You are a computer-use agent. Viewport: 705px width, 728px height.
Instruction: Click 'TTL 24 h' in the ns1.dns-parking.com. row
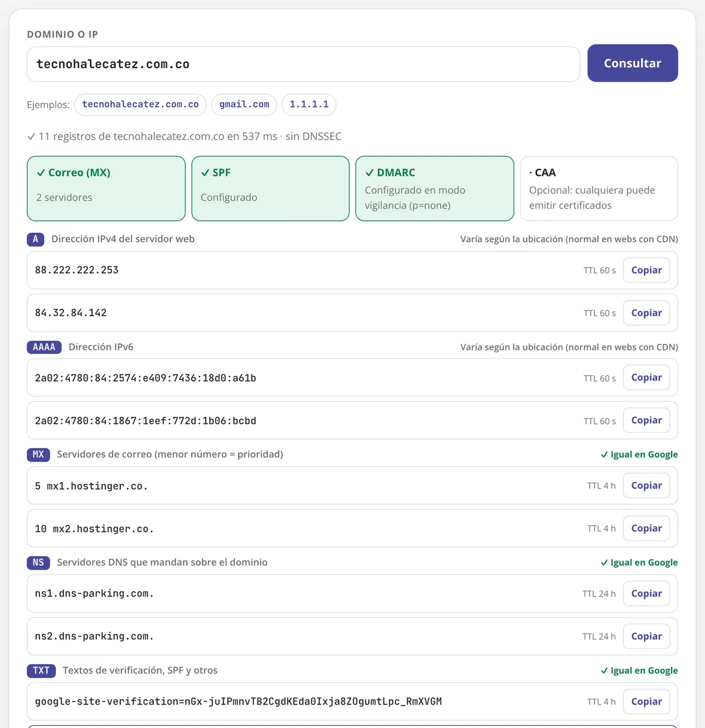[599, 594]
